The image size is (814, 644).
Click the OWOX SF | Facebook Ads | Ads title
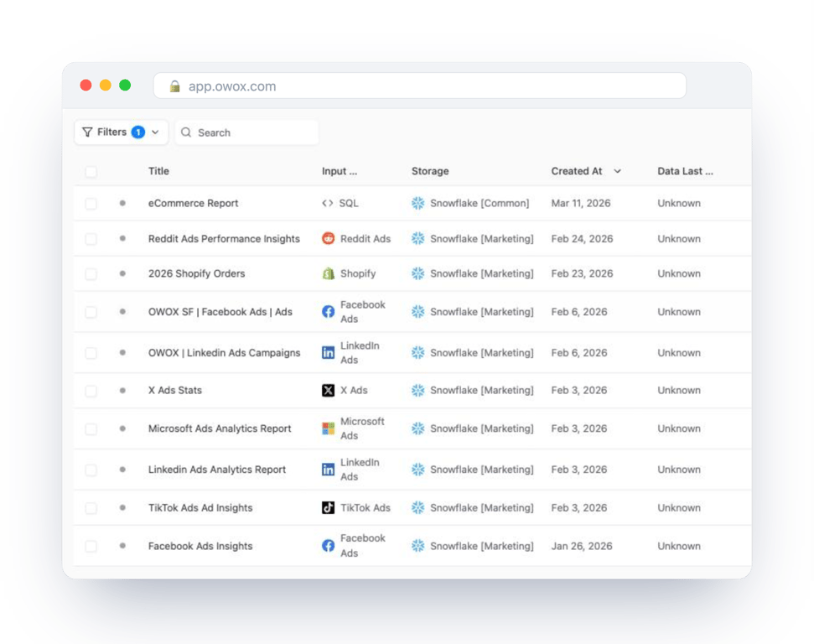tap(220, 312)
